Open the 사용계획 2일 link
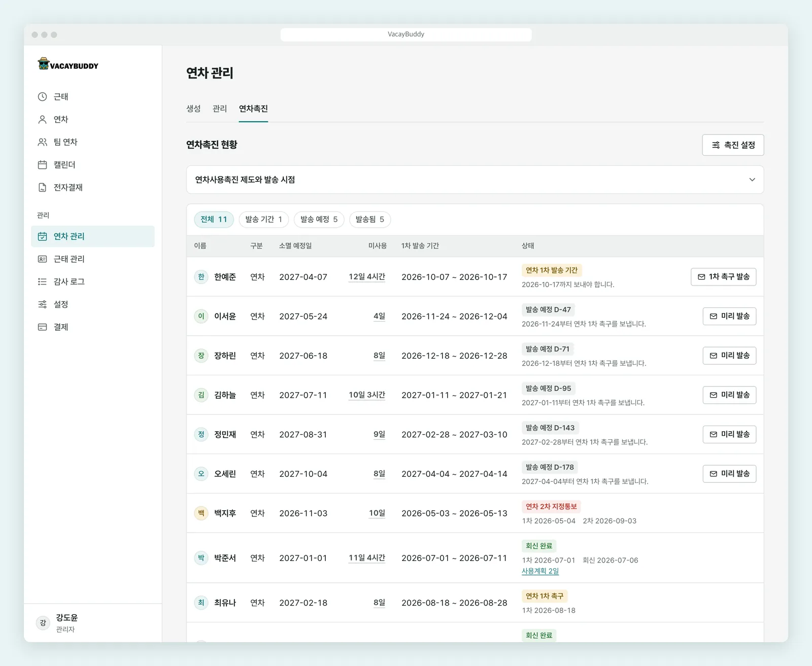812x666 pixels. (x=540, y=571)
